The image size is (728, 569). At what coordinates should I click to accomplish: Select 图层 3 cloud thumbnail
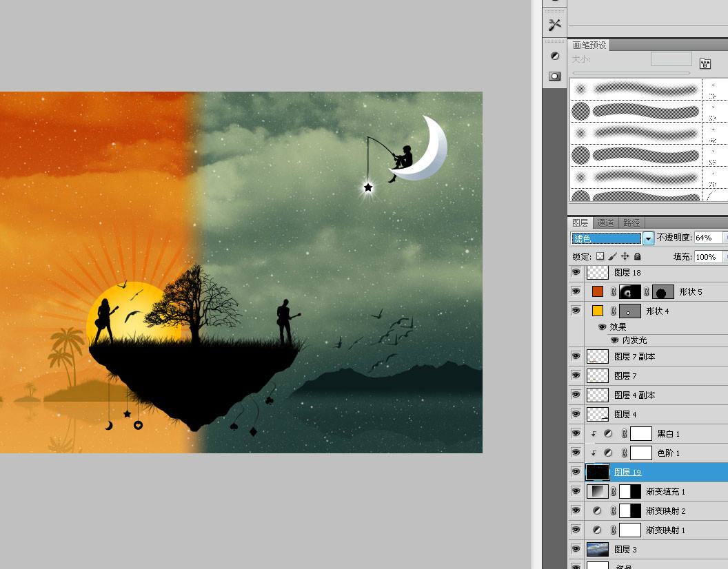(598, 549)
